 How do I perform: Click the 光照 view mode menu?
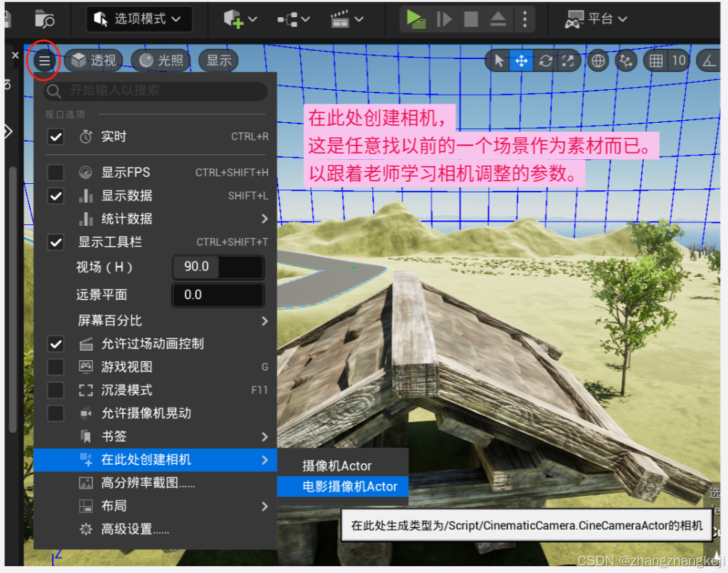161,60
